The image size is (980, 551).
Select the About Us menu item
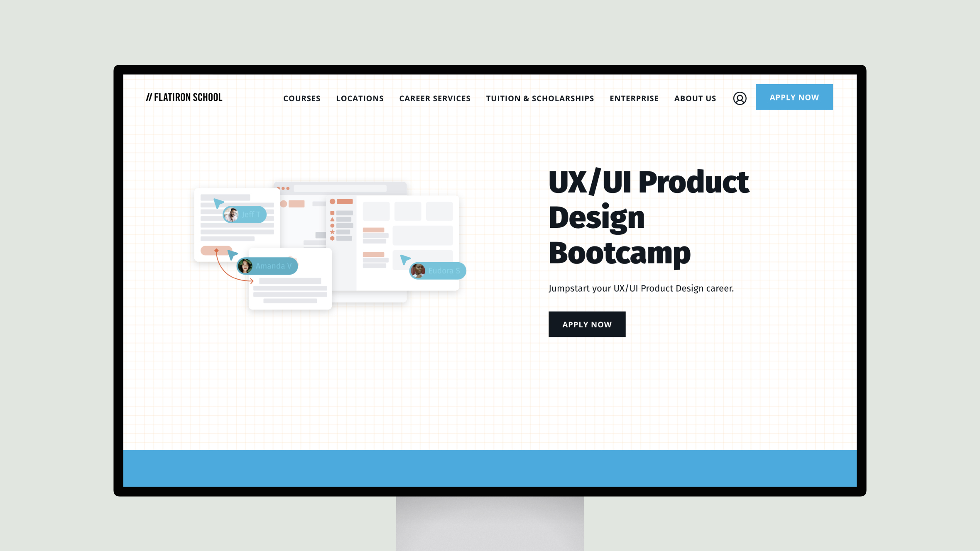(x=695, y=98)
